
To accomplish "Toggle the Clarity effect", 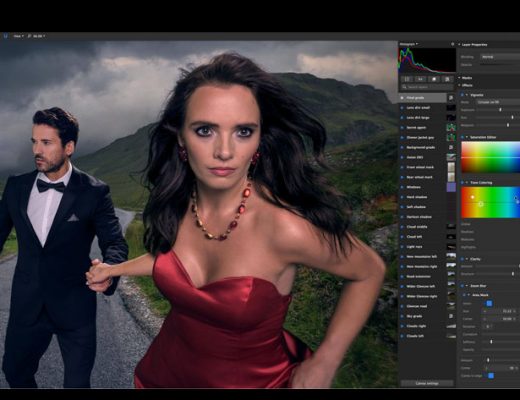I will click(x=462, y=259).
